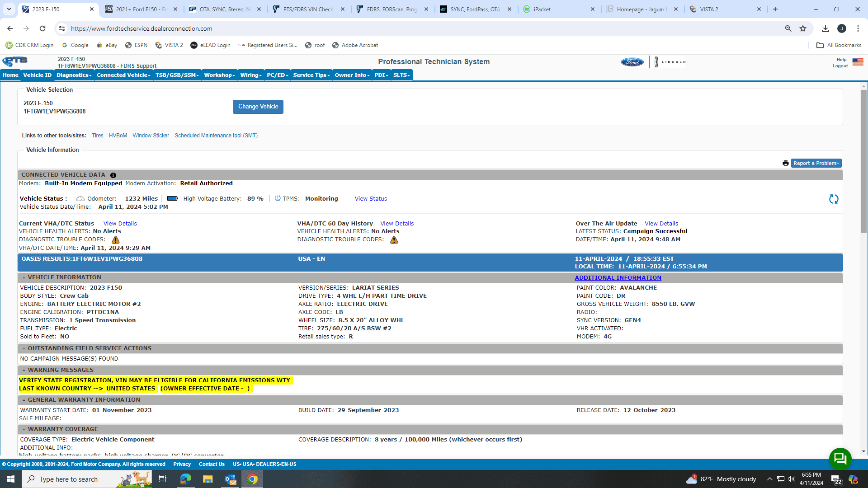Open Diagnostics dropdown menu
Screen dimensions: 868x488
click(74, 75)
